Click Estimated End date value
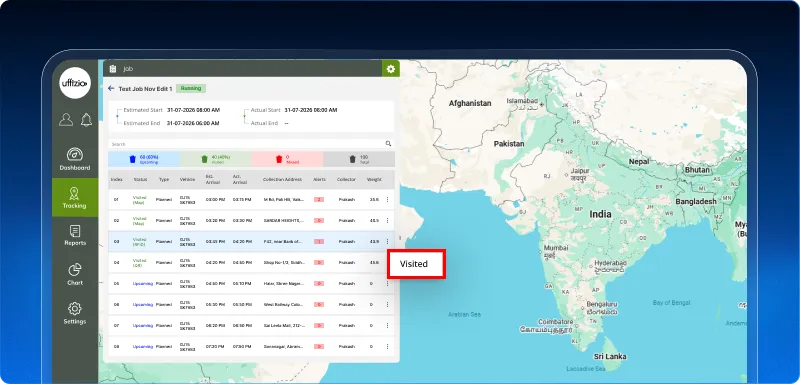Image resolution: width=800 pixels, height=384 pixels. (193, 123)
